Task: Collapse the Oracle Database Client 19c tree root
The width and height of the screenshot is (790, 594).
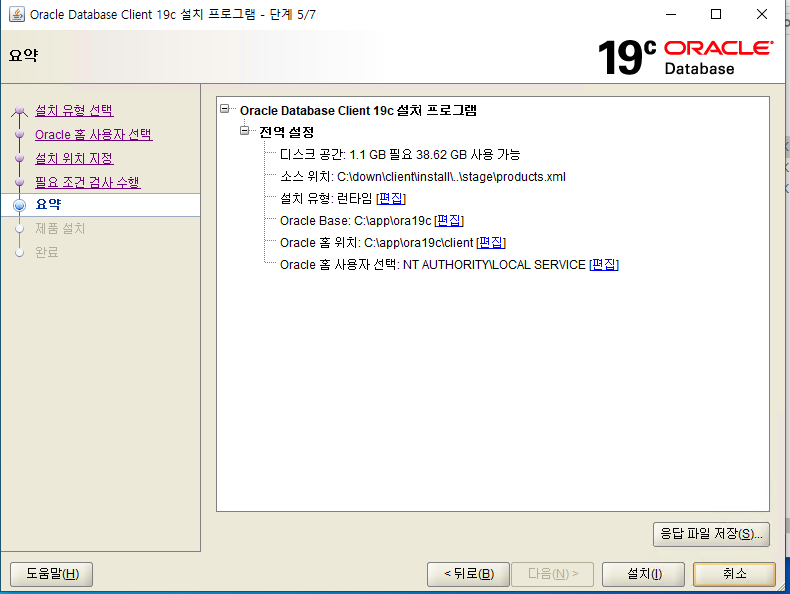Action: (225, 109)
